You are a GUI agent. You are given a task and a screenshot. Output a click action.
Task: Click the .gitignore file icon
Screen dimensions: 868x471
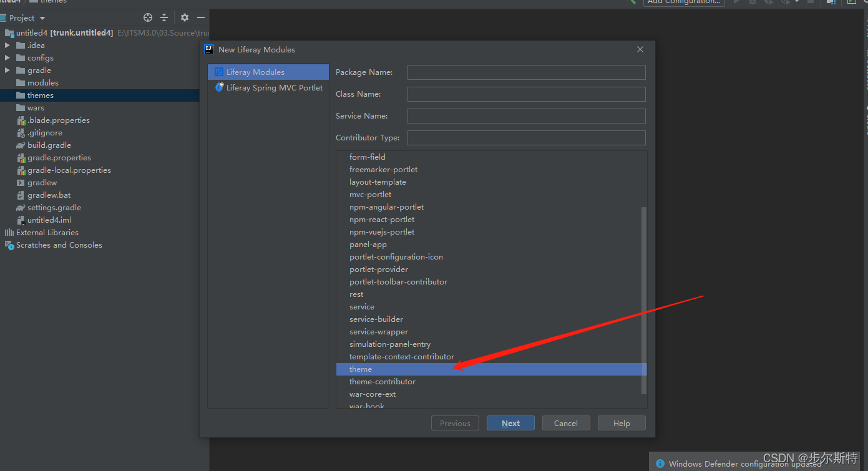21,133
